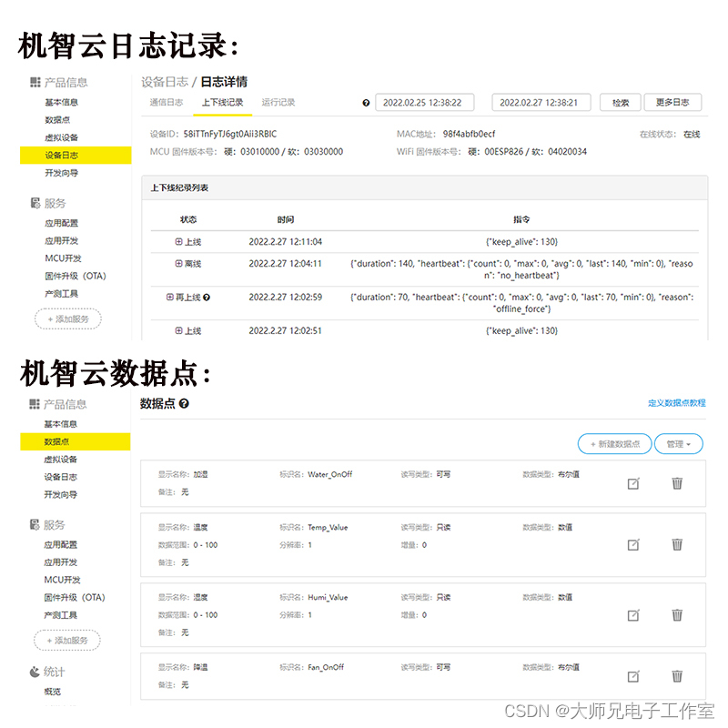Click help icon next to 数据点 heading
Viewport: 728px width, 728px height.
pos(184,403)
